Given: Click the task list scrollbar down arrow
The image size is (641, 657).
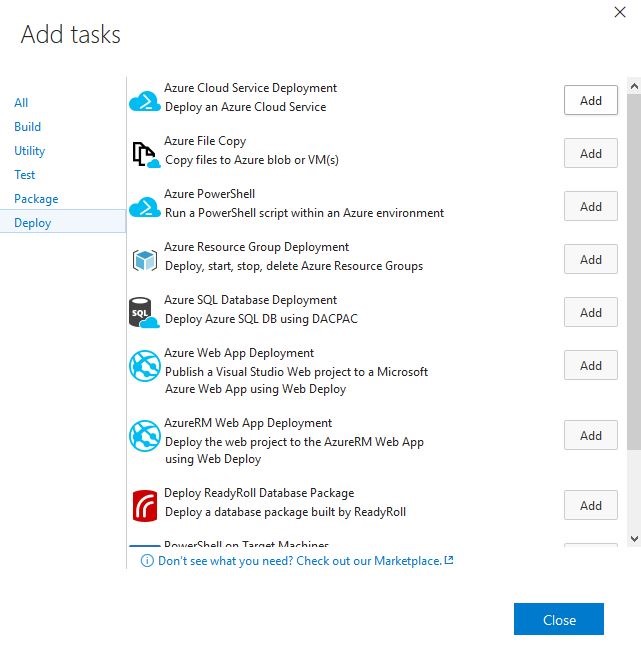Looking at the screenshot, I should (632, 538).
